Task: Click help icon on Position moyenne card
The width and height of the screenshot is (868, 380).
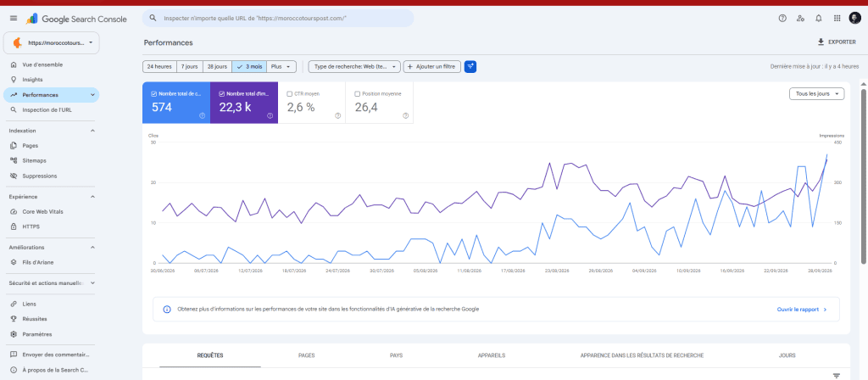Action: click(x=405, y=115)
